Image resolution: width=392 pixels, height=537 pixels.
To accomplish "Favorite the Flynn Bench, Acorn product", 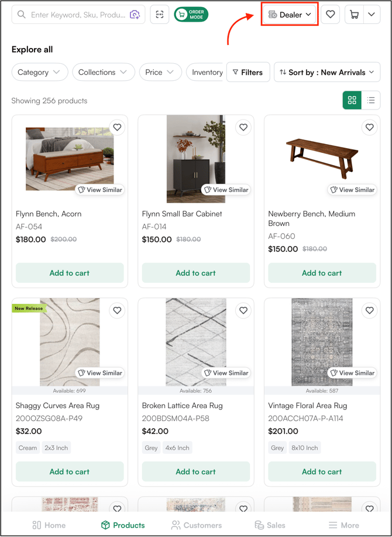I will [x=118, y=128].
